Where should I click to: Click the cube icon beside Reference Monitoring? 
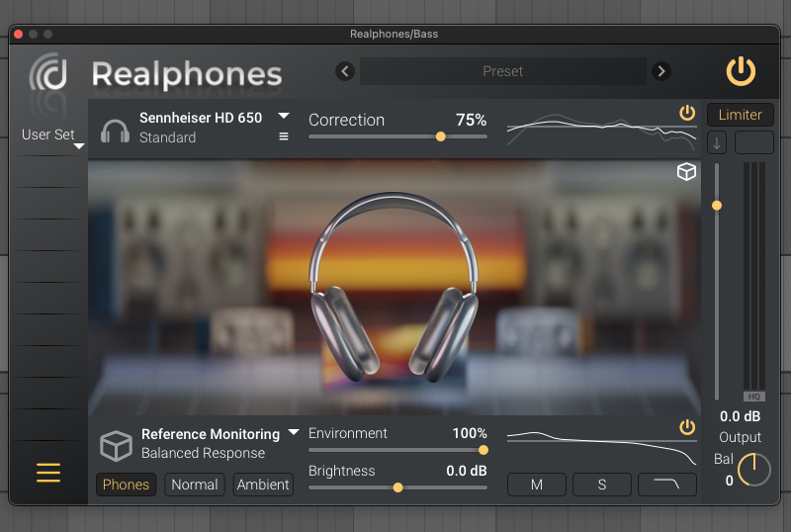[x=116, y=446]
